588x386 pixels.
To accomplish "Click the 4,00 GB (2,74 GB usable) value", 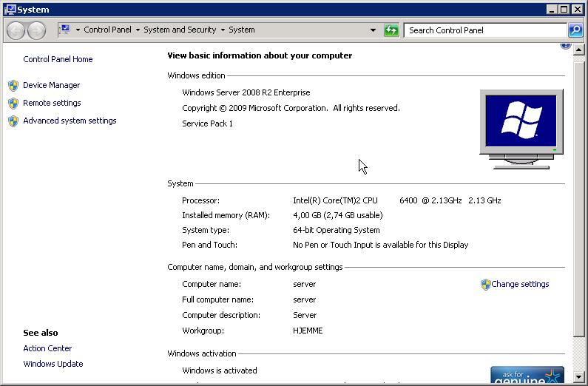I will [x=337, y=215].
